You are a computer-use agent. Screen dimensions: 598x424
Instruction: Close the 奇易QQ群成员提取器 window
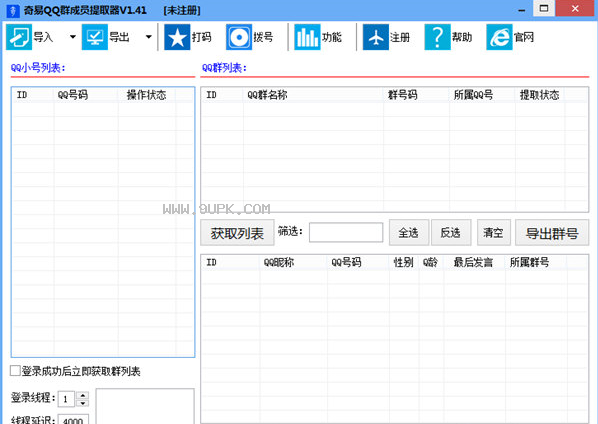[575, 8]
